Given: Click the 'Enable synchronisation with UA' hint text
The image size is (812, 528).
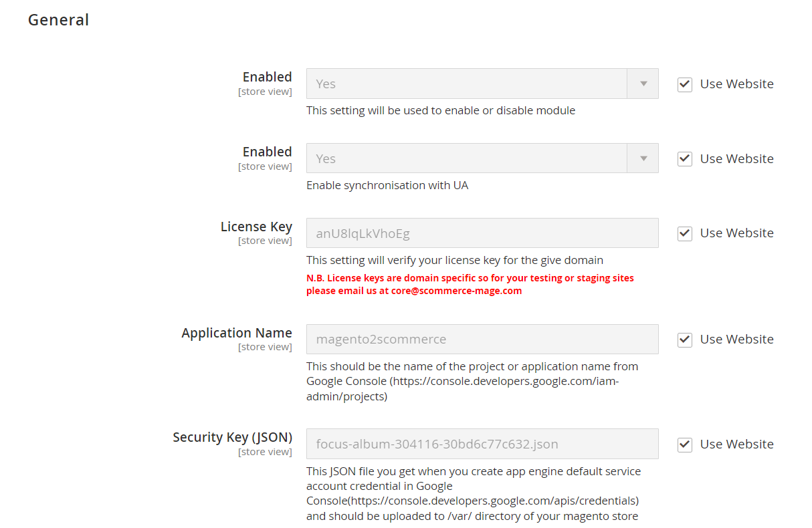Looking at the screenshot, I should [x=387, y=186].
